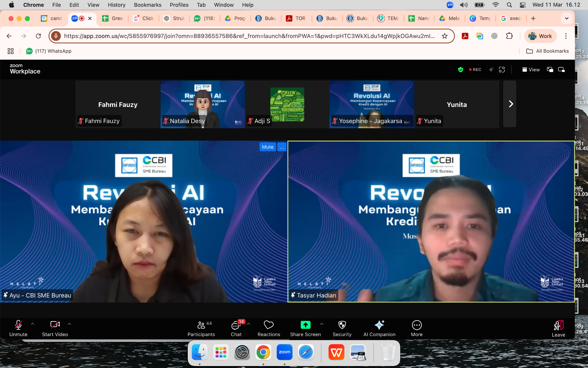Open the Bookmarks menu in menu bar
This screenshot has width=588, height=368.
coord(147,5)
